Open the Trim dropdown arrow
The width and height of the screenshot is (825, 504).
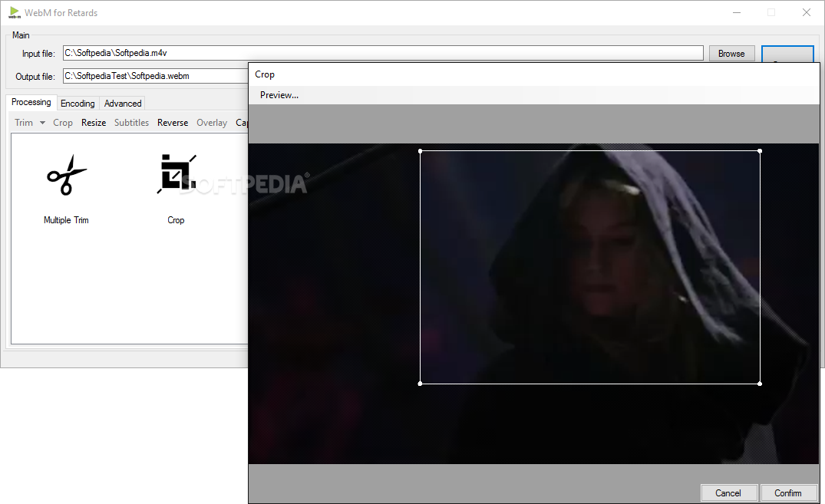[x=43, y=123]
